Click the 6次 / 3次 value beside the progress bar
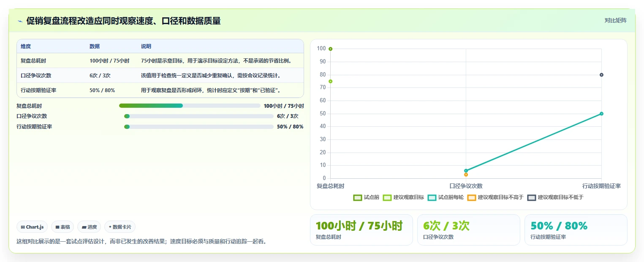 click(288, 116)
